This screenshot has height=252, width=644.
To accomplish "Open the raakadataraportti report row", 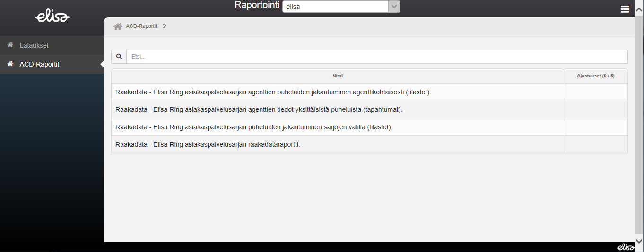I will 338,144.
